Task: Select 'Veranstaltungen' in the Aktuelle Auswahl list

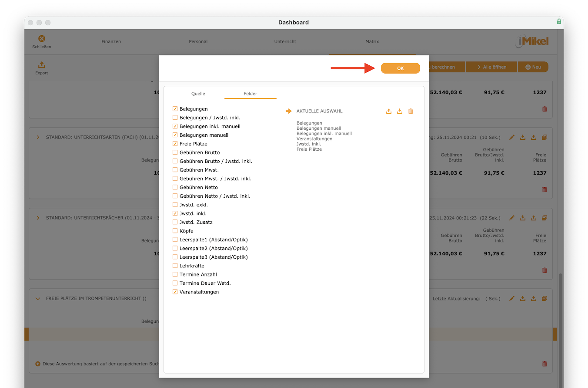Action: [314, 139]
